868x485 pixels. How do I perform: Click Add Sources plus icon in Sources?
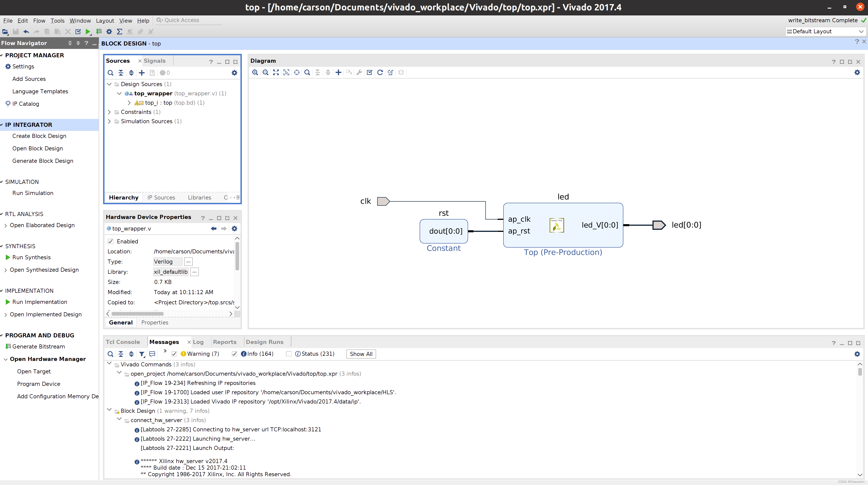tap(142, 73)
